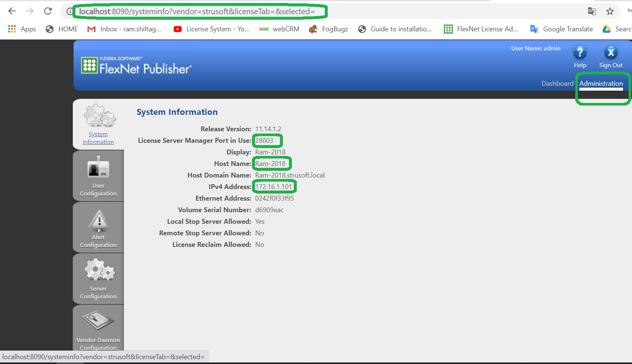
Task: Open the HOME bookmark
Action: click(x=62, y=29)
